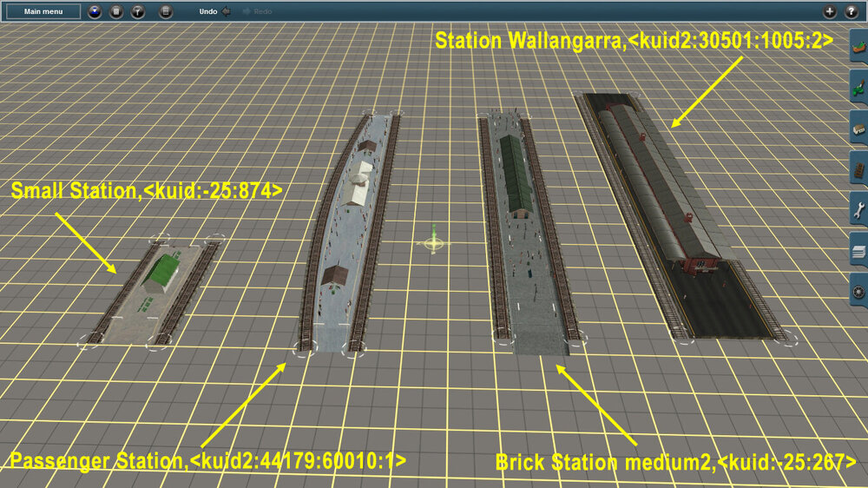868x488 pixels.
Task: Click the second round toolbar icon
Action: tap(116, 11)
